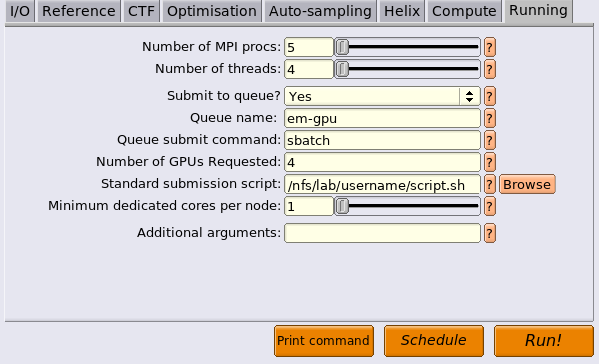
Task: Open help for Number of GPUs Requested
Action: pyautogui.click(x=490, y=162)
